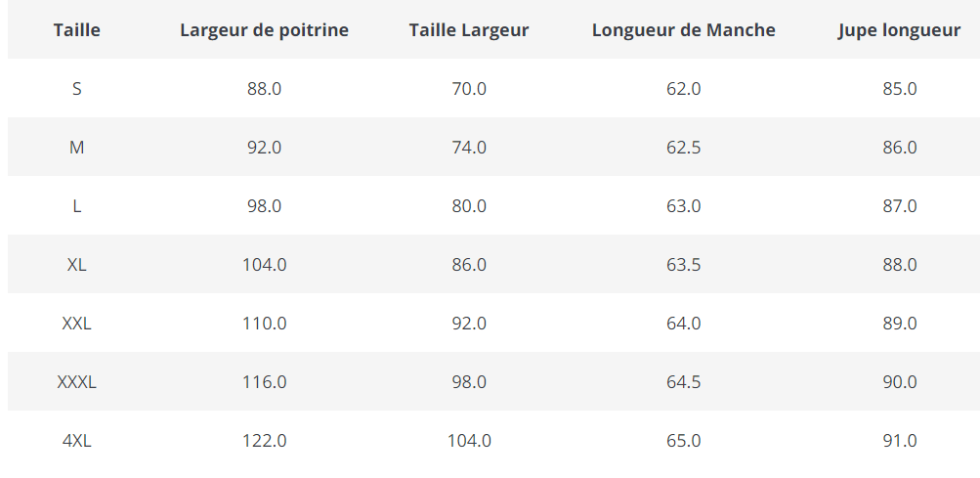Image resolution: width=980 pixels, height=478 pixels.
Task: Click skirt length value 91.0
Action: point(899,441)
